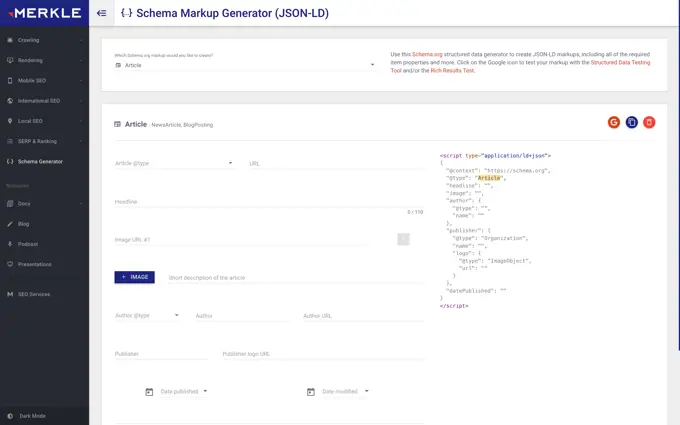Remove image URL #1 with the gray button

403,239
